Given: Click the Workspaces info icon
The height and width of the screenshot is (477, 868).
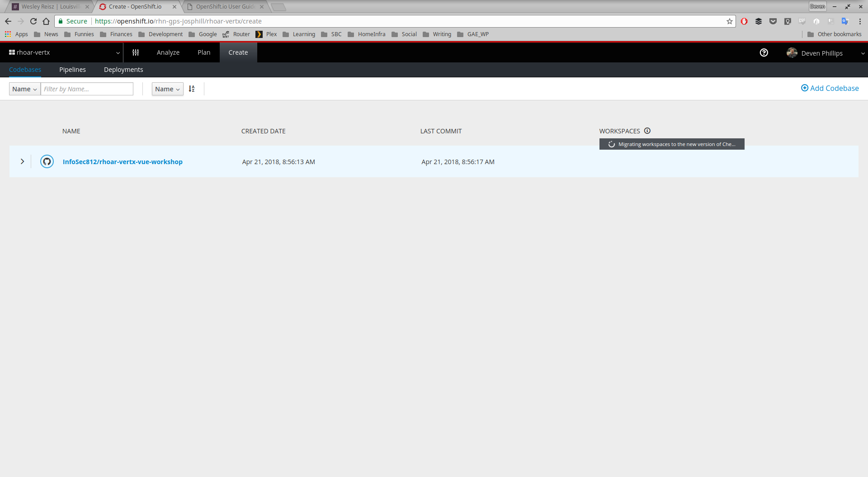Looking at the screenshot, I should pos(647,131).
